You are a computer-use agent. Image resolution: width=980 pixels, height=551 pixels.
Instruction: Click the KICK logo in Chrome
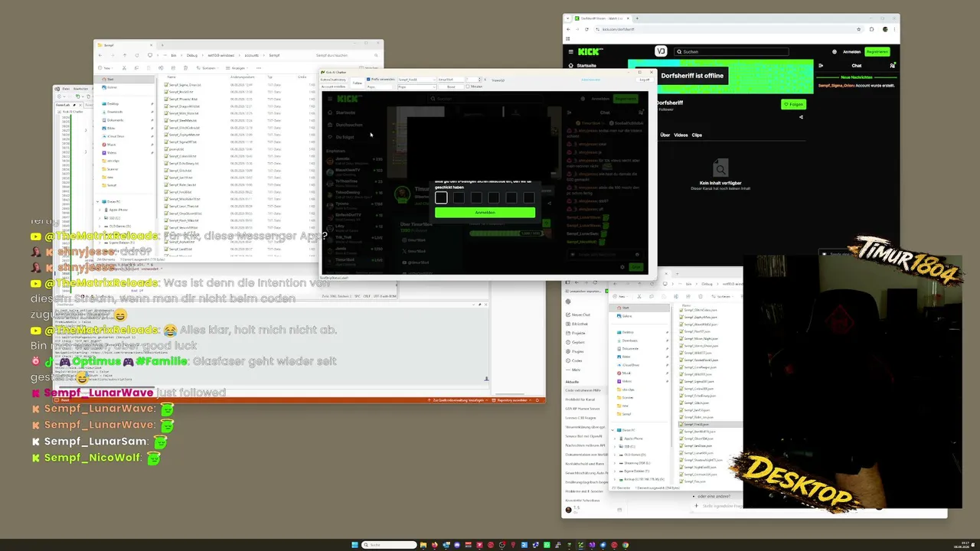(x=590, y=51)
